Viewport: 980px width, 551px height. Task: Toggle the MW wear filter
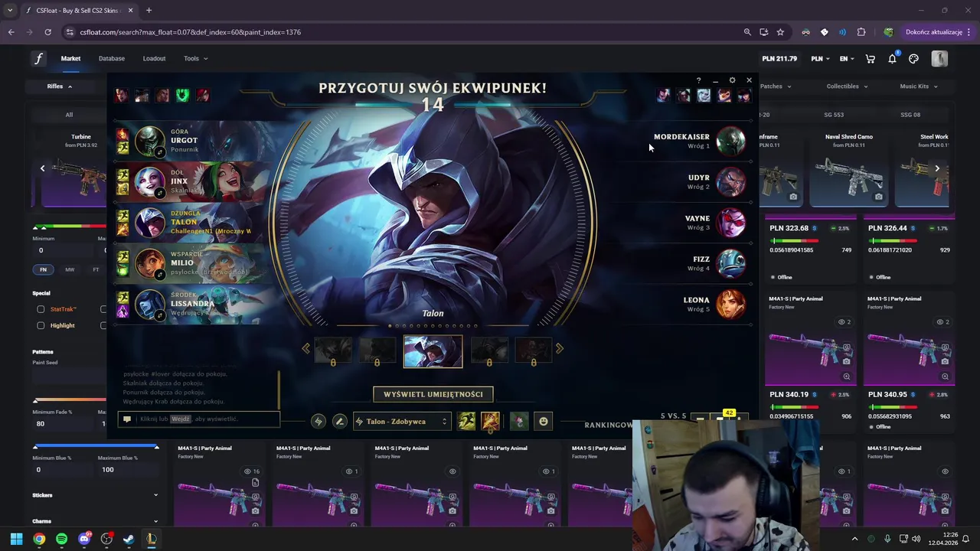70,269
